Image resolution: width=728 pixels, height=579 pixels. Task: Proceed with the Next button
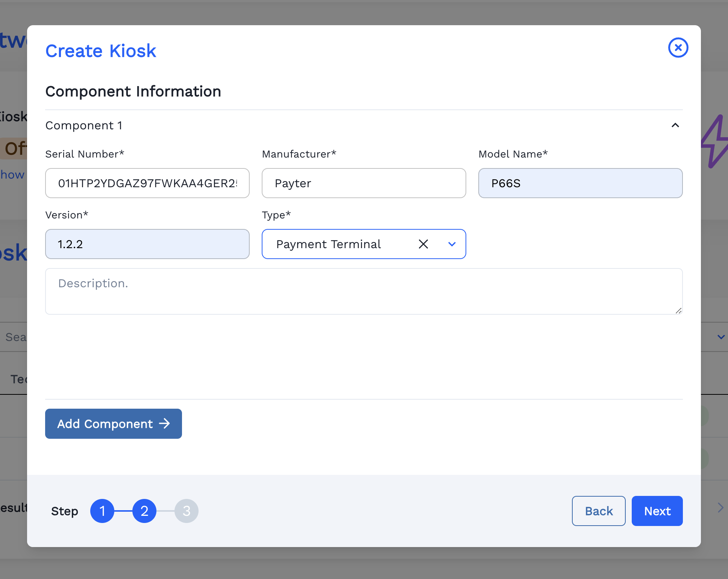(x=657, y=511)
